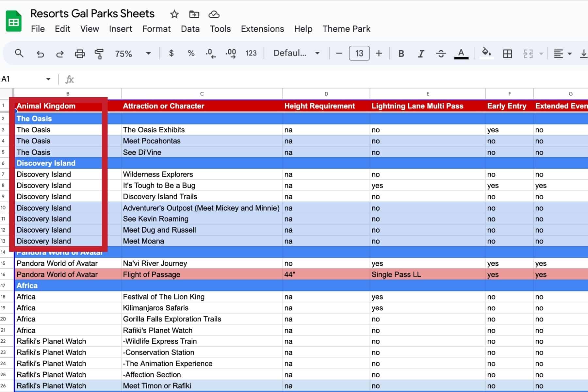Open the Help menu
588x392 pixels.
[x=303, y=29]
